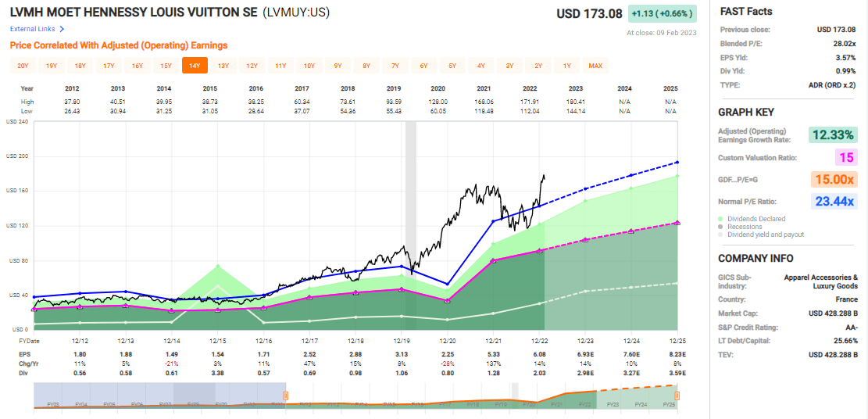Click the 12.33% earnings growth rate box
The image size is (868, 419).
tap(831, 135)
